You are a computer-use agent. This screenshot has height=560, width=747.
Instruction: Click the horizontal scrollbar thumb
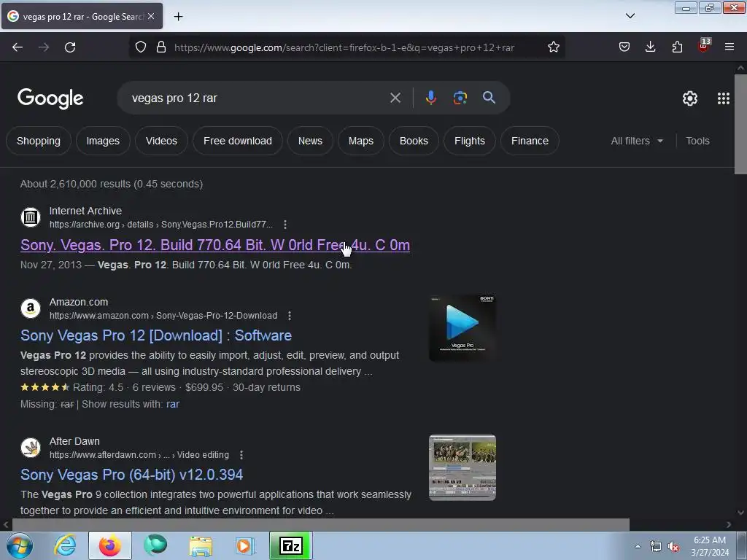[x=320, y=524]
